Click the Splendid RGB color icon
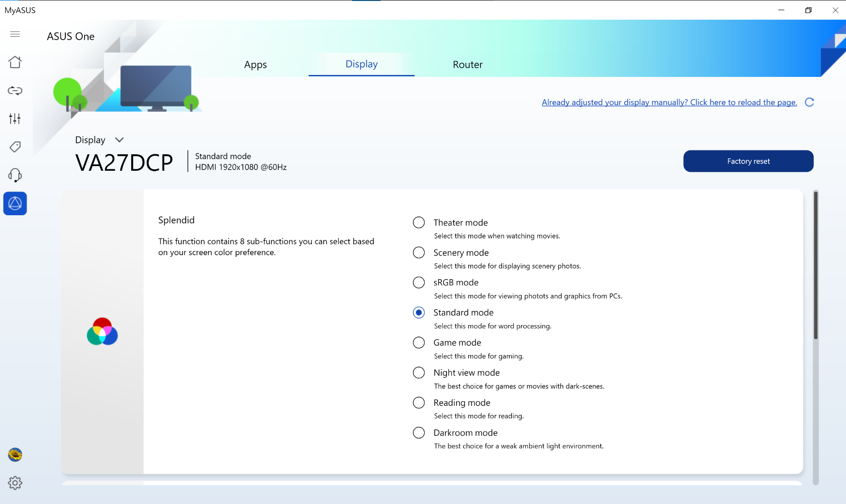 point(102,331)
